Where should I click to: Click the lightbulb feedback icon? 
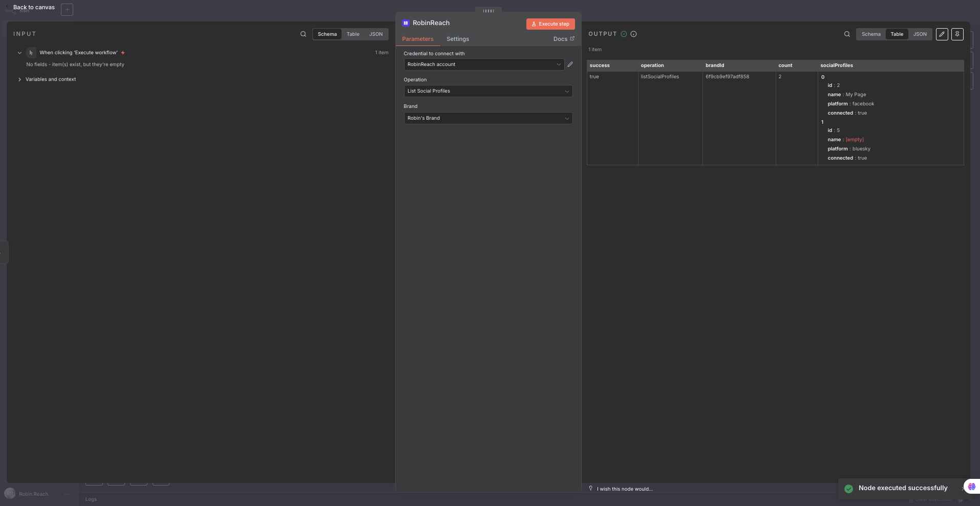(591, 489)
